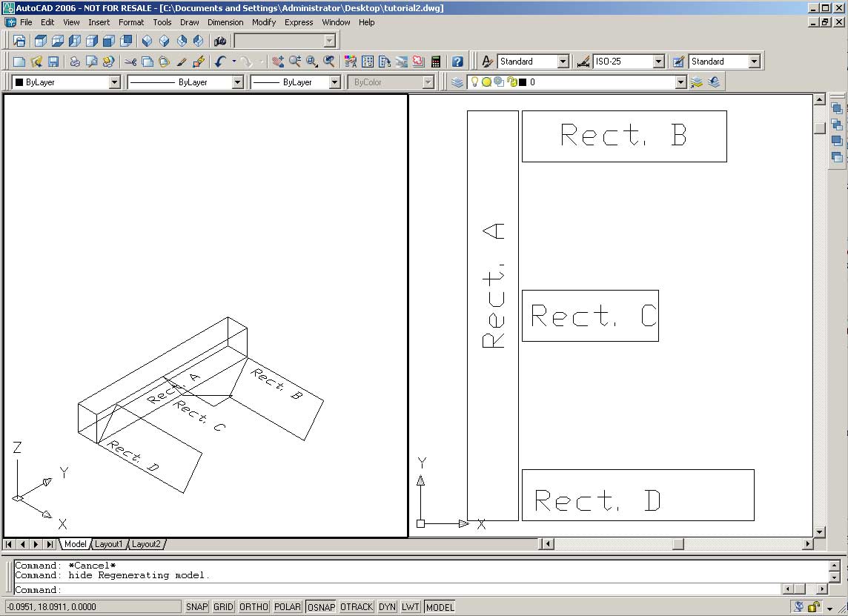The image size is (848, 616).
Task: Click the Zoom Previous icon
Action: (x=329, y=62)
